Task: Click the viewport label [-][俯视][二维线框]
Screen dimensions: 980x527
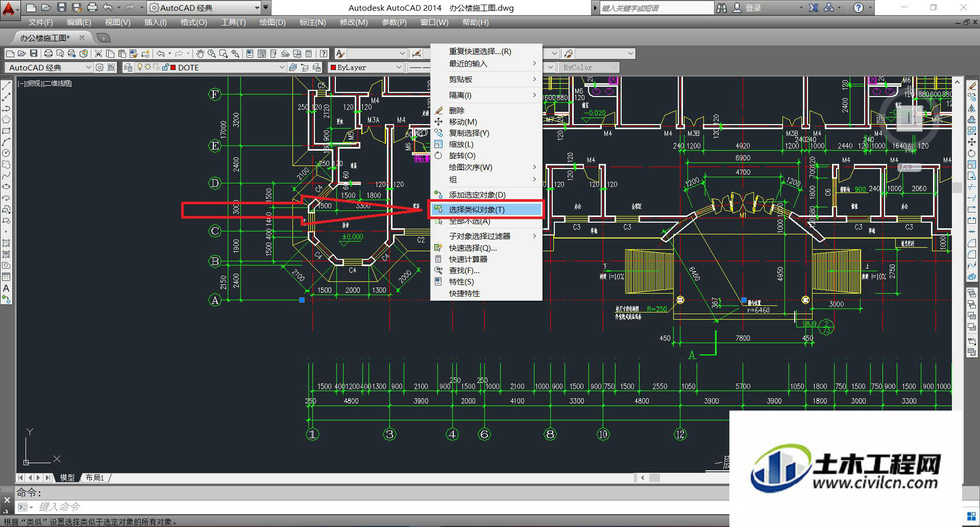Action: tap(44, 83)
